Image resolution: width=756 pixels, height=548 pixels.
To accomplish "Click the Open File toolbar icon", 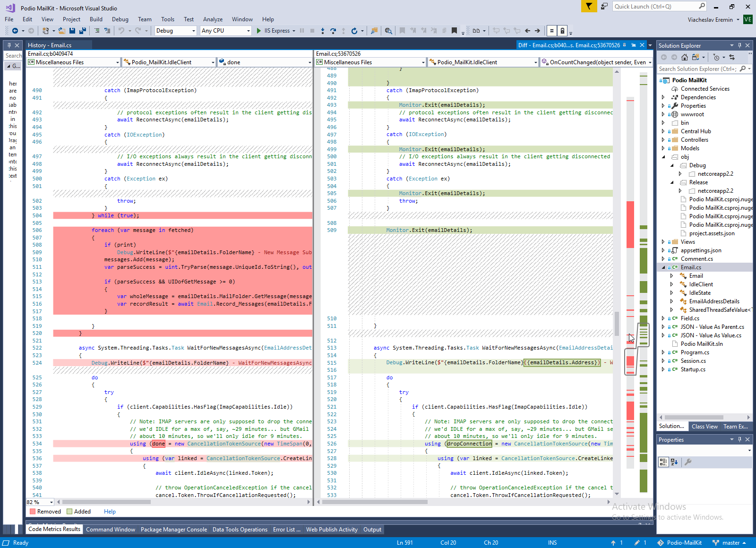I will click(x=61, y=31).
